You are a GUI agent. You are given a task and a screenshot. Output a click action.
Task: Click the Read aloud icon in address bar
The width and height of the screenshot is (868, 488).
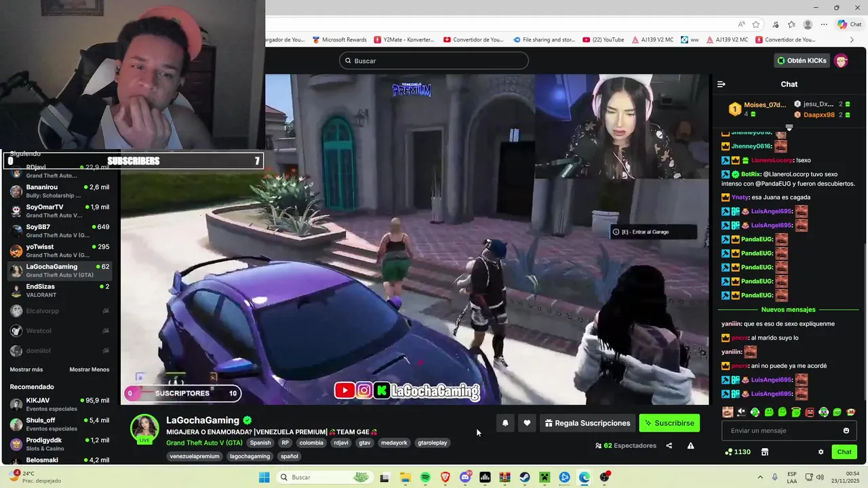pyautogui.click(x=742, y=24)
